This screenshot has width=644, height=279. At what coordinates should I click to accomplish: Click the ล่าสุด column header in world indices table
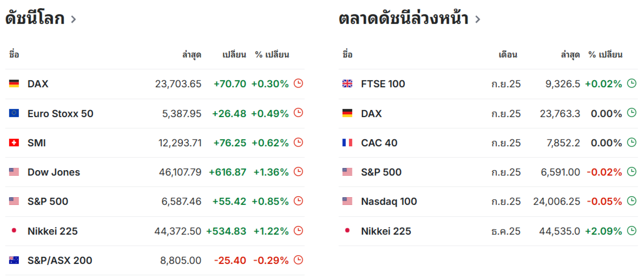[x=192, y=55]
